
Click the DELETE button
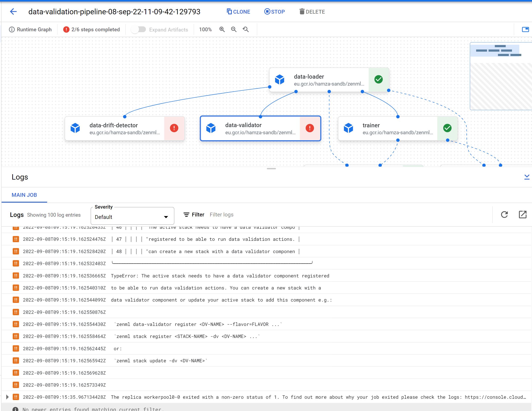pyautogui.click(x=312, y=12)
